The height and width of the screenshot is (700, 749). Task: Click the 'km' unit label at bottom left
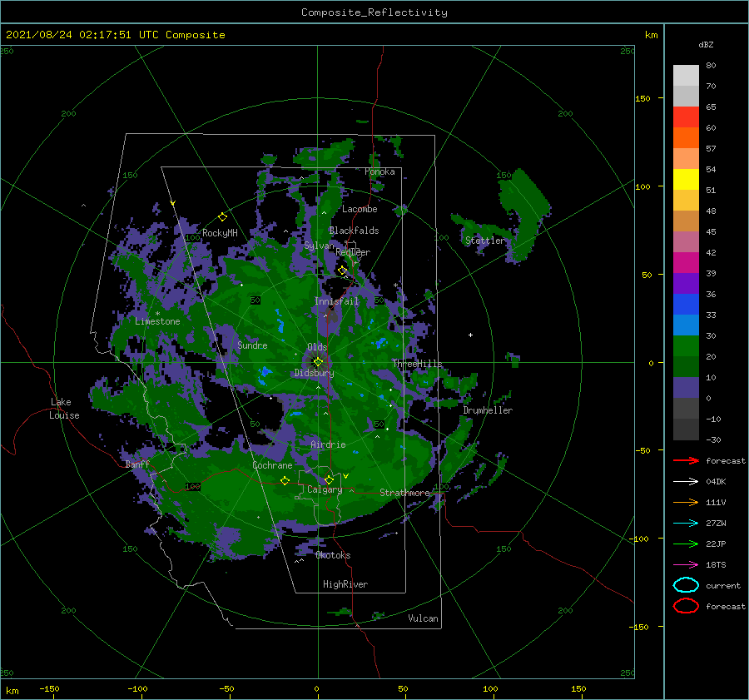click(12, 691)
